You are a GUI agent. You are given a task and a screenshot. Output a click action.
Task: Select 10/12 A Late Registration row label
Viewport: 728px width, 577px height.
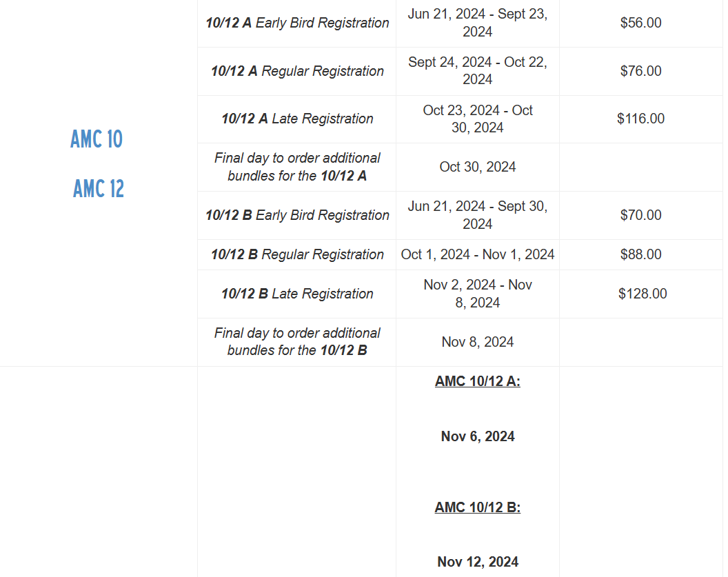(x=297, y=119)
